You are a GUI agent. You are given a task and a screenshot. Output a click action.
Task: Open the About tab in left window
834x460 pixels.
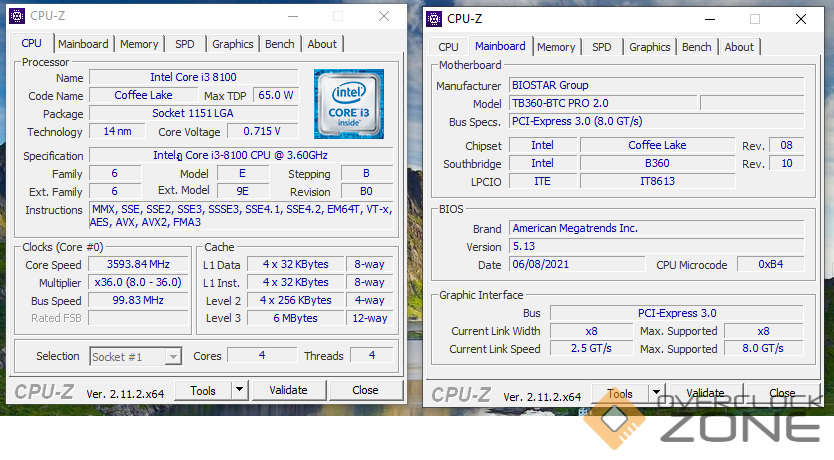point(322,44)
